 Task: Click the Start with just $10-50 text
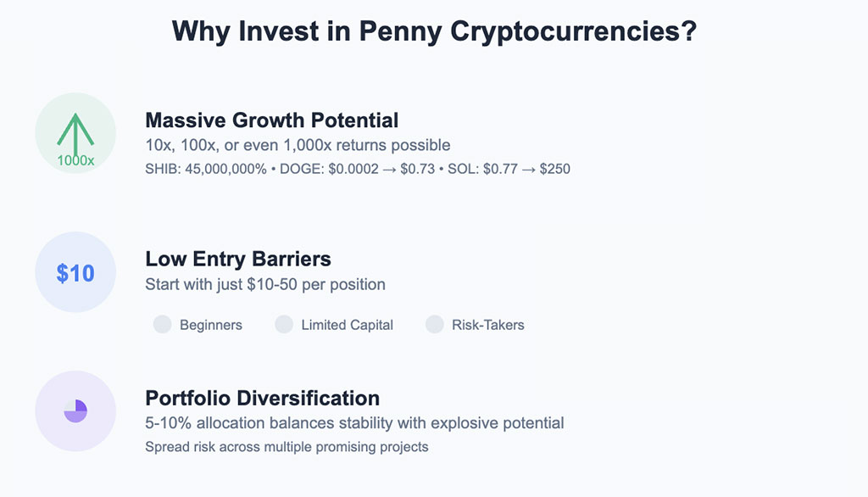265,284
